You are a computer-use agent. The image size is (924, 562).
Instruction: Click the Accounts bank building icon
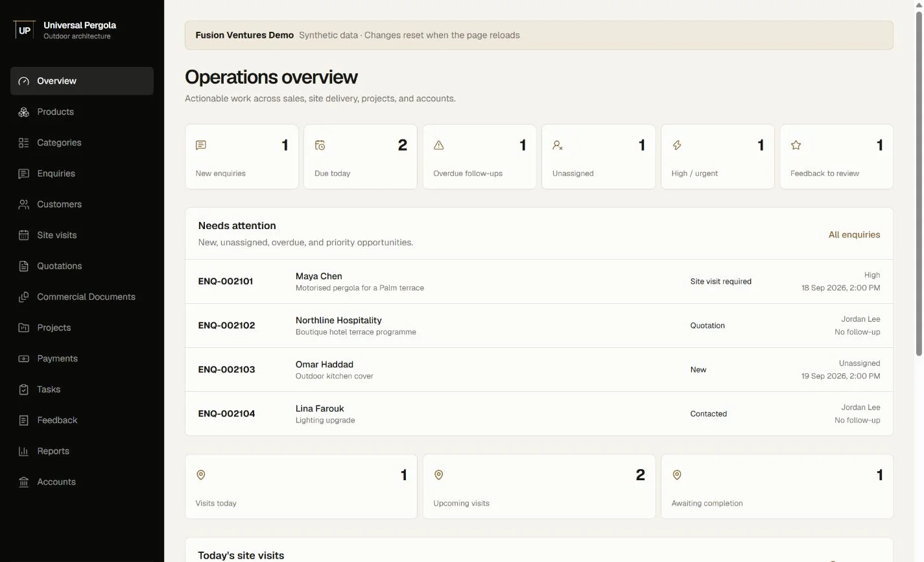[x=24, y=482]
